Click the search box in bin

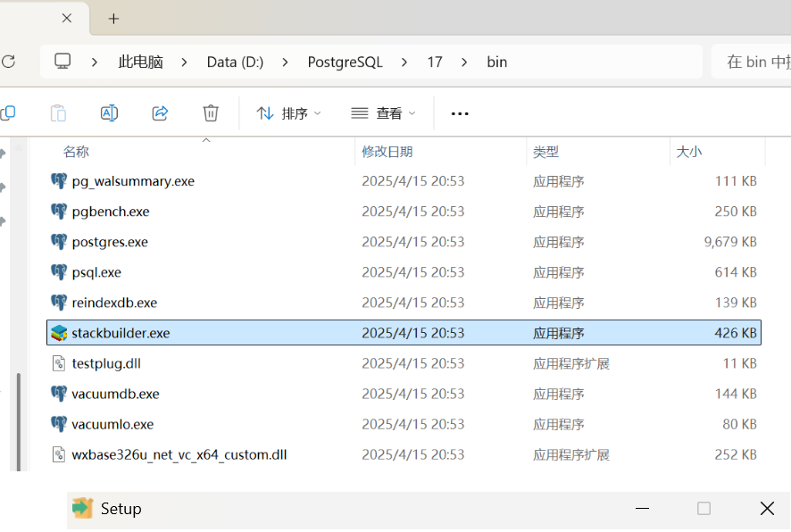[x=754, y=62]
